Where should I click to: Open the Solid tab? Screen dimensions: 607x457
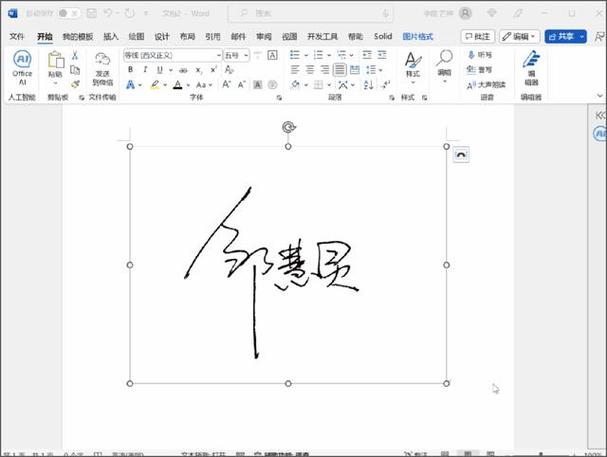point(383,36)
